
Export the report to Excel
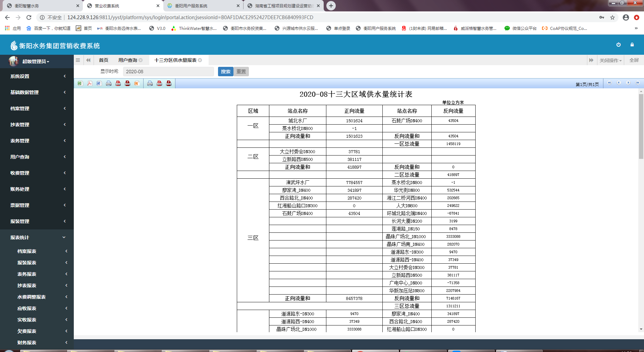point(80,83)
